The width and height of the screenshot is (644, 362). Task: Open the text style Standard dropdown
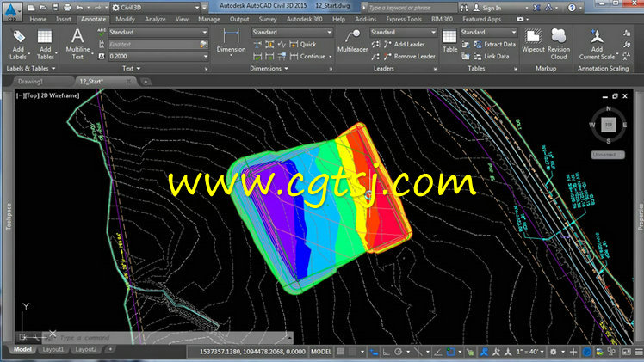tap(158, 32)
